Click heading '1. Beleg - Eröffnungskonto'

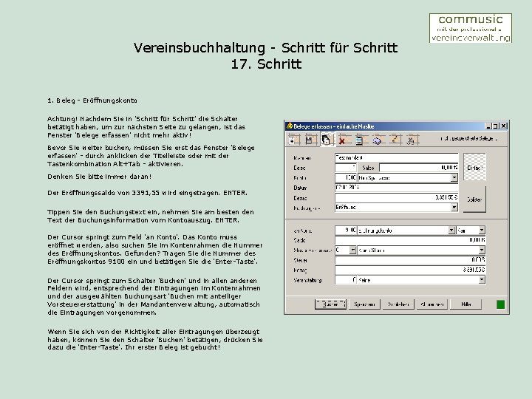[x=92, y=100]
